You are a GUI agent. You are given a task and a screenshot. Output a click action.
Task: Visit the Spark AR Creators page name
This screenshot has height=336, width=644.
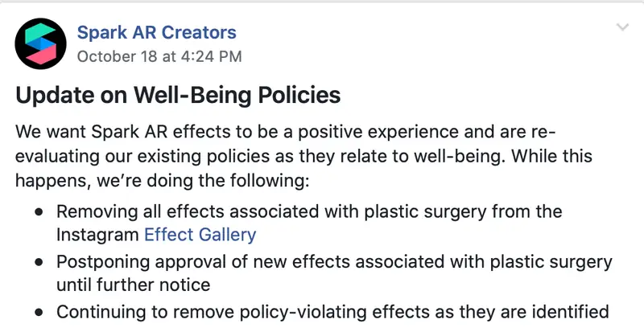(x=156, y=32)
